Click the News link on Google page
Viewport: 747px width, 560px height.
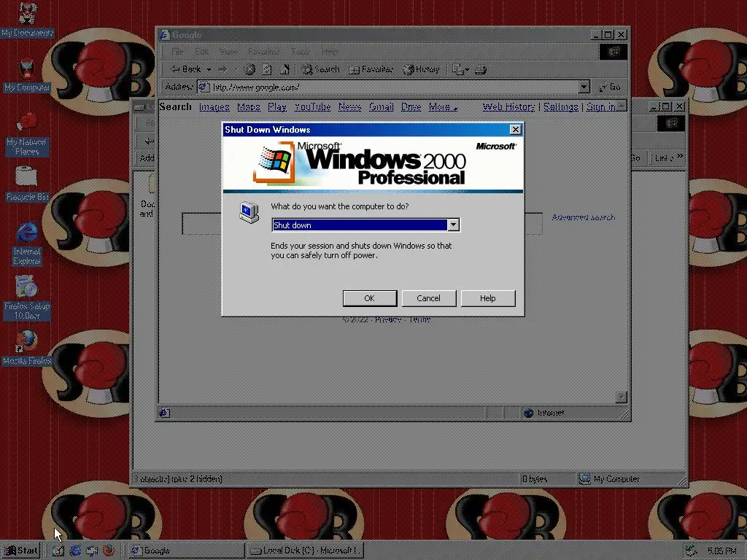click(349, 107)
